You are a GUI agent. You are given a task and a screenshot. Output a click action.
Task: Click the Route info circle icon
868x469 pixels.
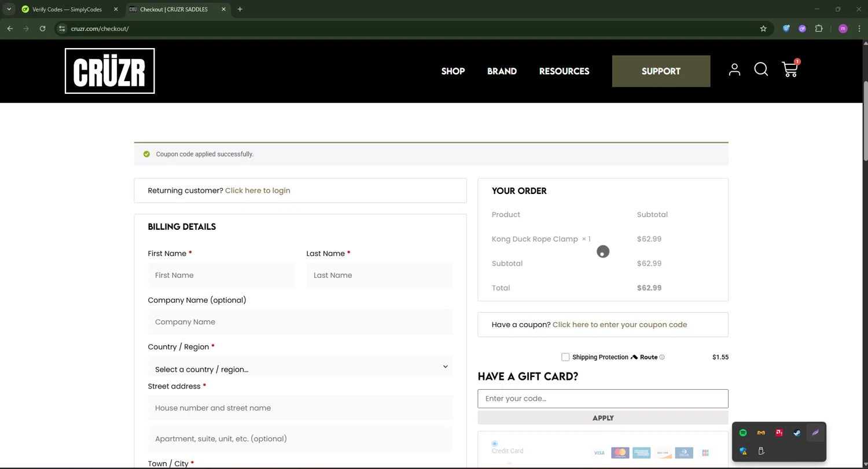[662, 357]
